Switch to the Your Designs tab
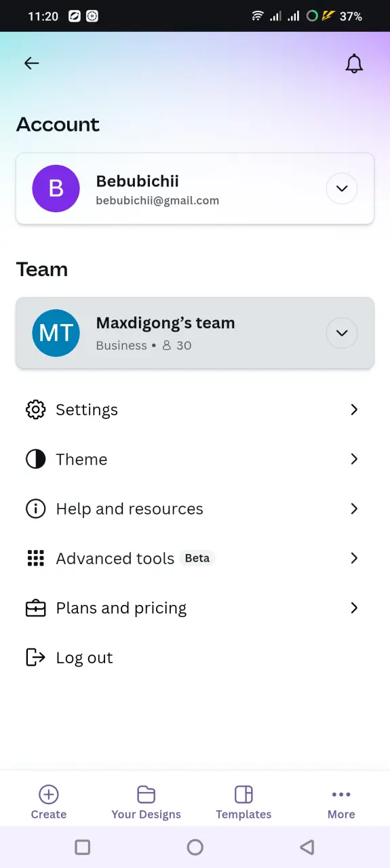Image resolution: width=390 pixels, height=868 pixels. 147,802
